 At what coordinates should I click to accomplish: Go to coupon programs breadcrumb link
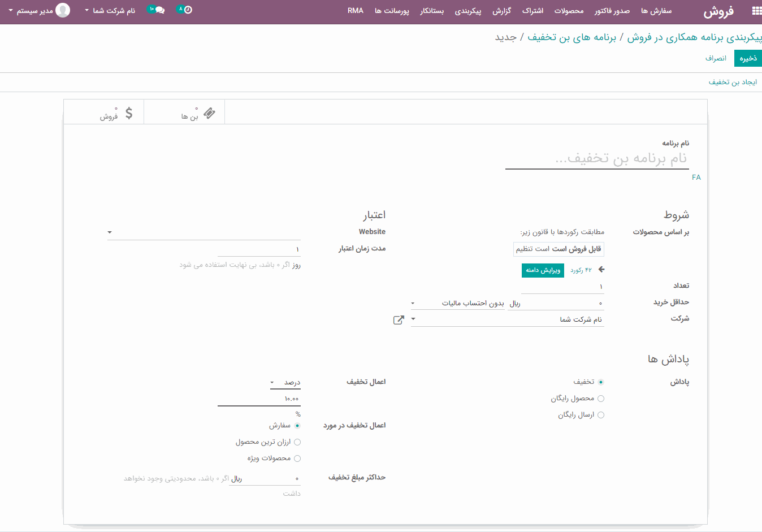(x=571, y=37)
